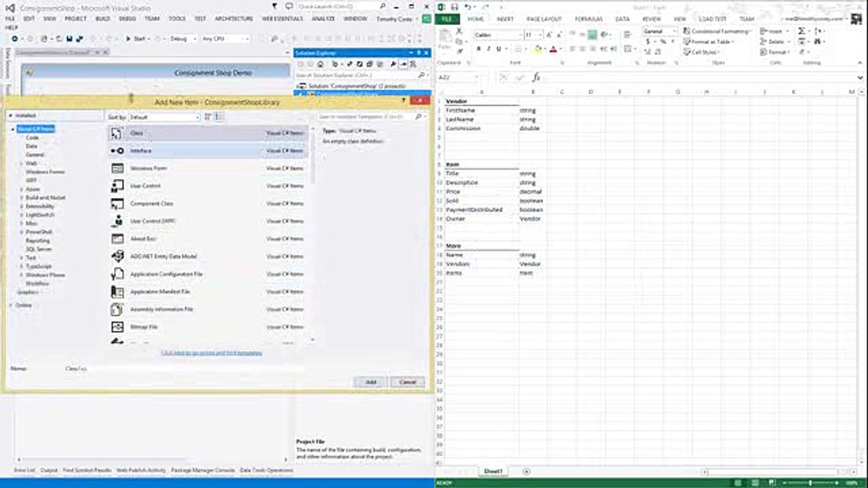Toggle Underline formatting in Excel ribbon

tap(498, 49)
